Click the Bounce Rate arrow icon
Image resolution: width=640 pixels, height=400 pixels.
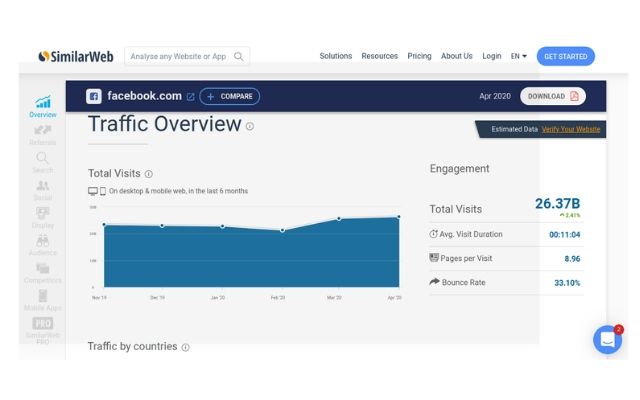pos(434,282)
